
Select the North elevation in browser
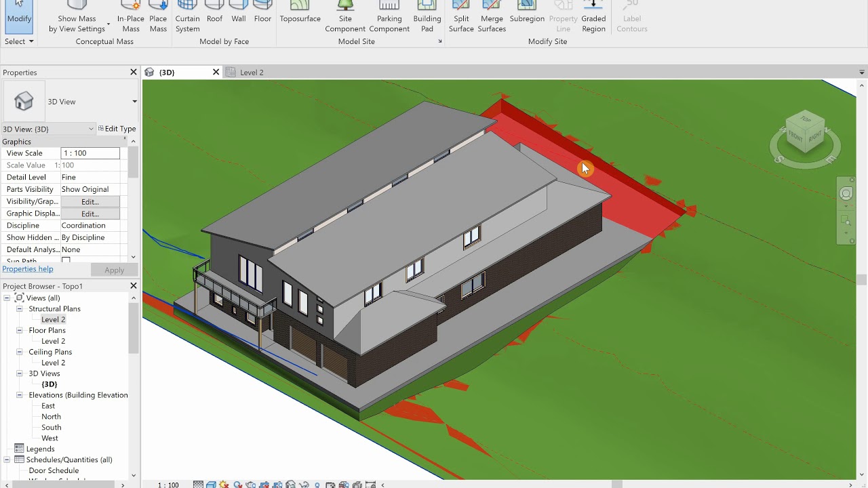(x=51, y=417)
